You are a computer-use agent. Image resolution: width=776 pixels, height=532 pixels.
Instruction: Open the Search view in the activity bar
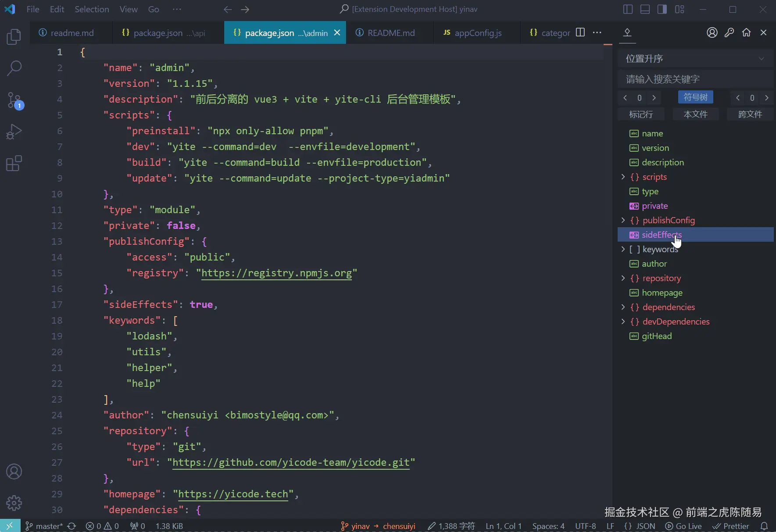click(14, 68)
